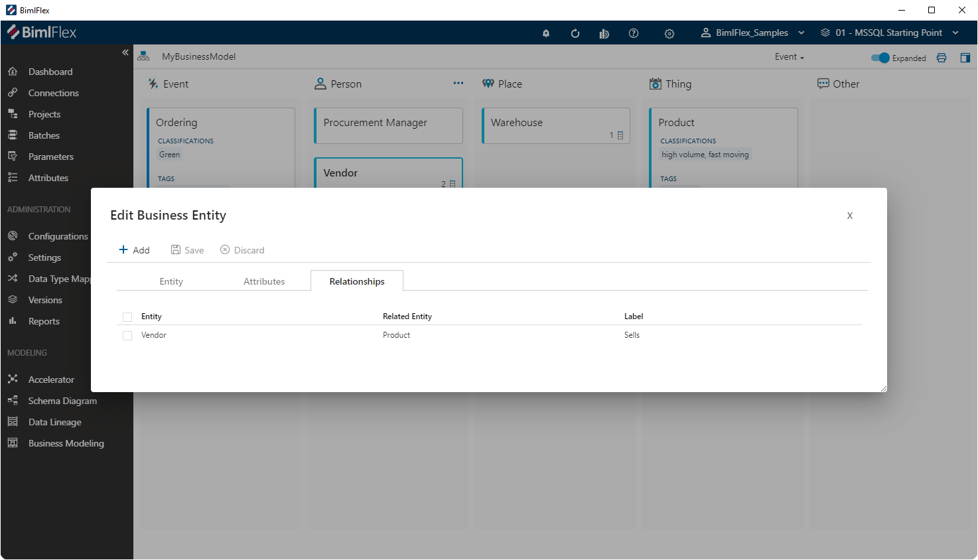
Task: Open the Schema Diagram view
Action: [61, 400]
